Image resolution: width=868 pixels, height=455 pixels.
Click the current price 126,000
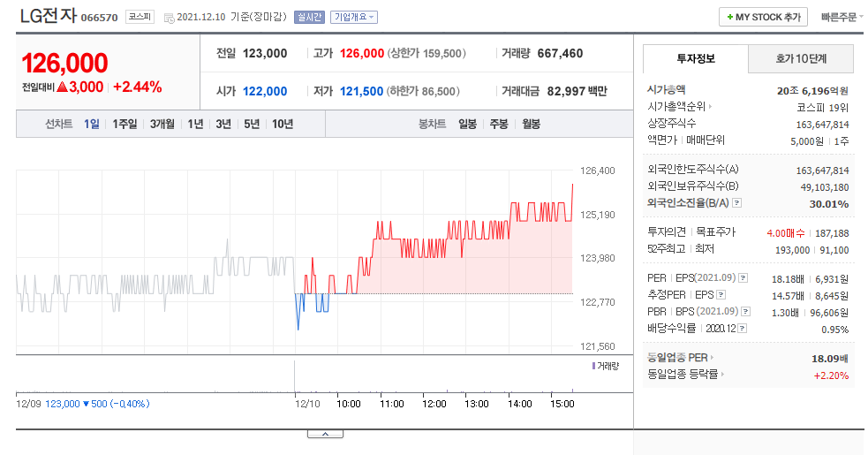point(64,63)
